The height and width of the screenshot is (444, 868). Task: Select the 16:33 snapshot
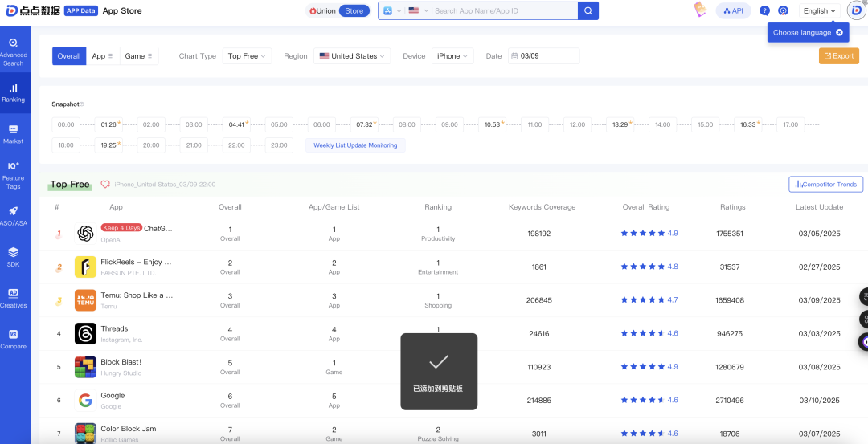748,124
